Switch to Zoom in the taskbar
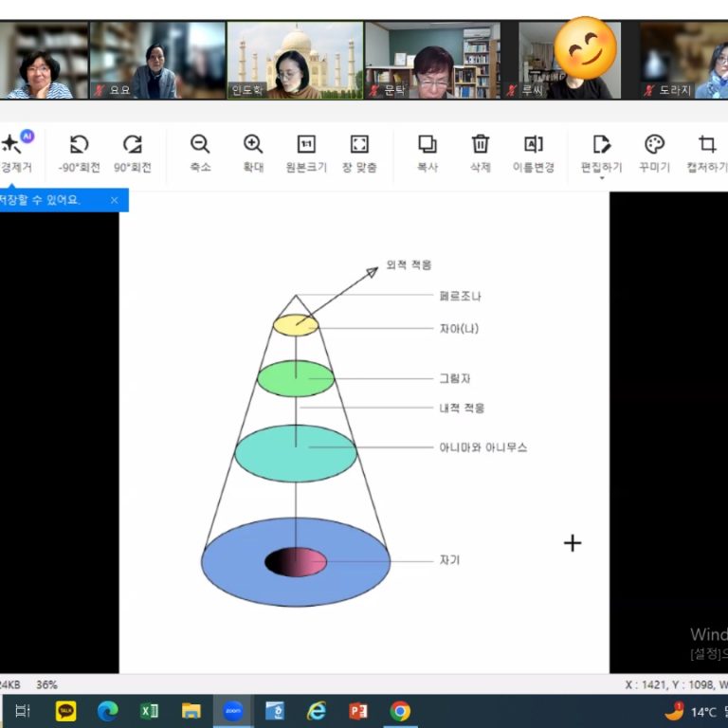This screenshot has height=728, width=728. pos(232,711)
